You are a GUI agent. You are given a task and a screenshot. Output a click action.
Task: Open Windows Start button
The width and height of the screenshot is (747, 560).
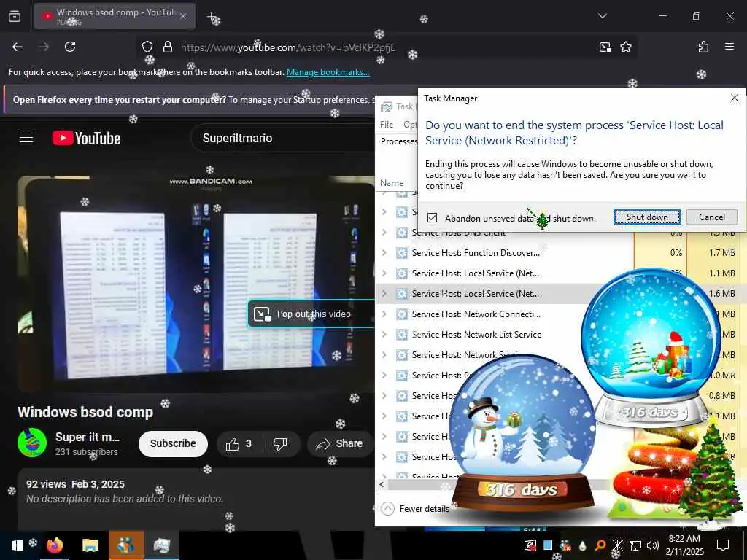point(18,545)
